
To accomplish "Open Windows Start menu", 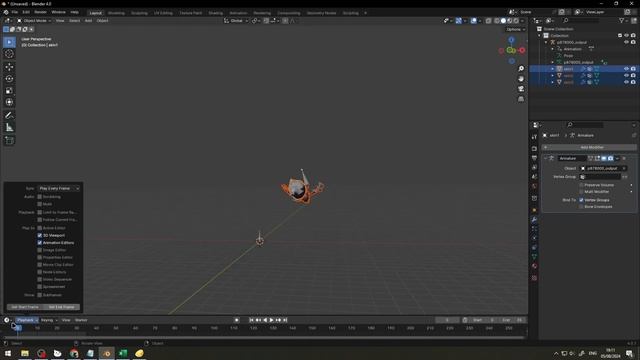I will point(8,353).
